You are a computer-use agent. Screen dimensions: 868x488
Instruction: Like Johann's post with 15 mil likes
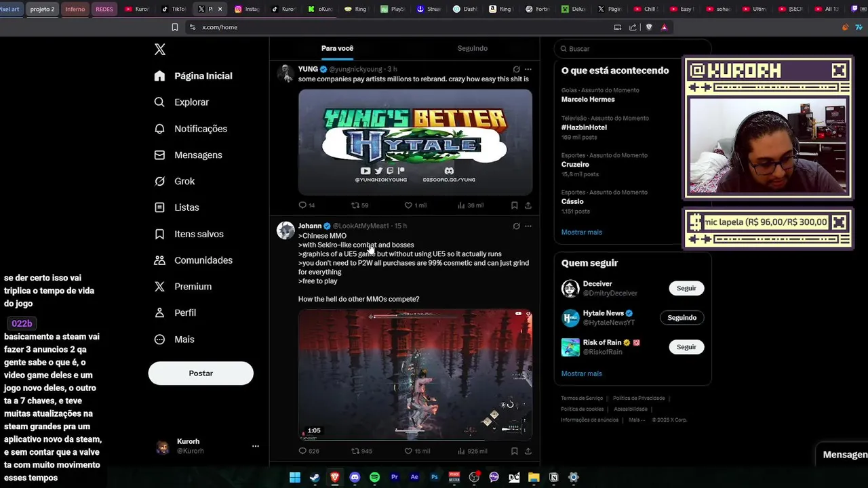[417, 451]
